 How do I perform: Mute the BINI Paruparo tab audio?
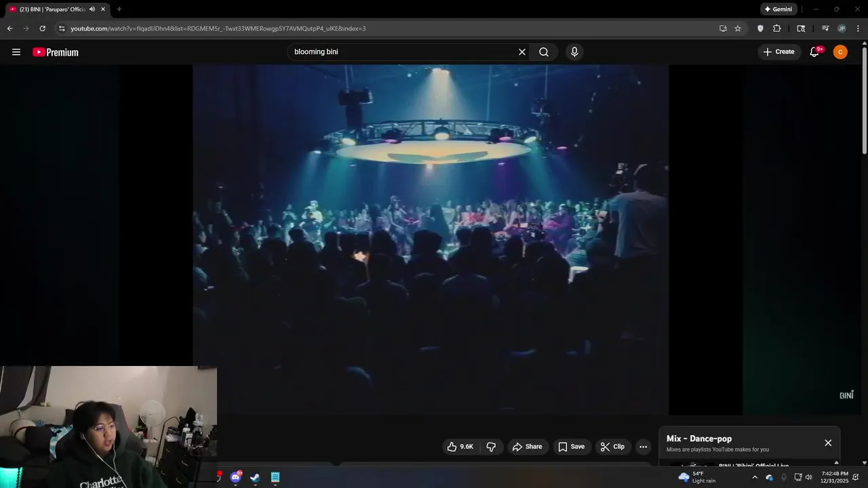pyautogui.click(x=92, y=9)
